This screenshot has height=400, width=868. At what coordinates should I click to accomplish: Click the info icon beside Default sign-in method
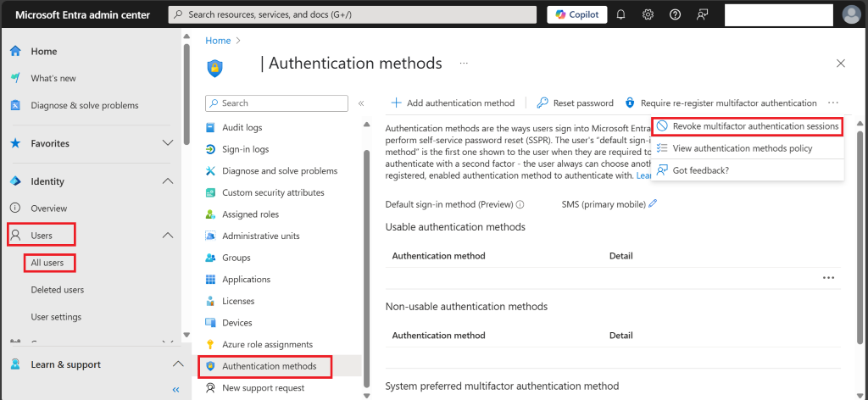point(520,204)
